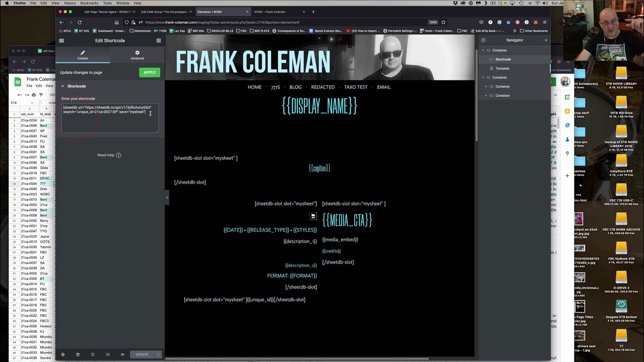
Task: Click the browser address bar URL
Action: (x=222, y=22)
